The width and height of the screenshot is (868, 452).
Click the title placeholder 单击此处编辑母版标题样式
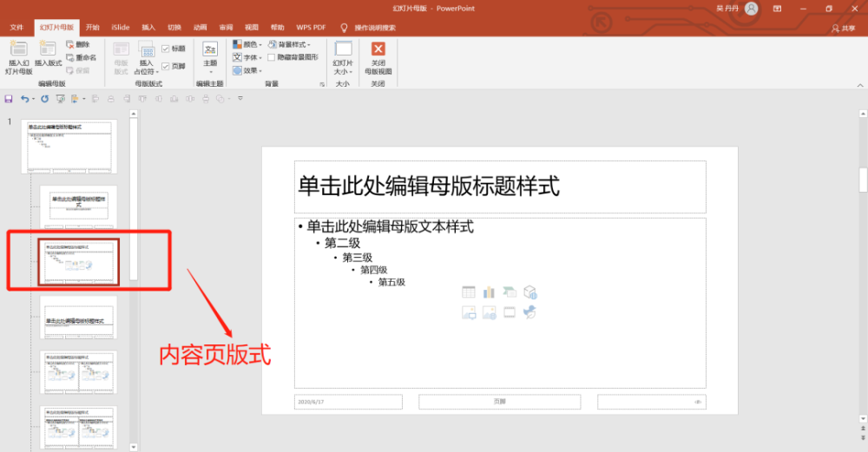[500, 187]
